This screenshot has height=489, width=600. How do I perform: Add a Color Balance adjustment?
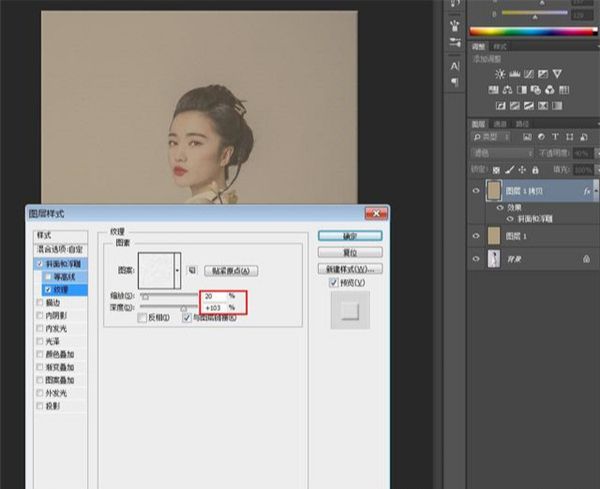pos(507,90)
